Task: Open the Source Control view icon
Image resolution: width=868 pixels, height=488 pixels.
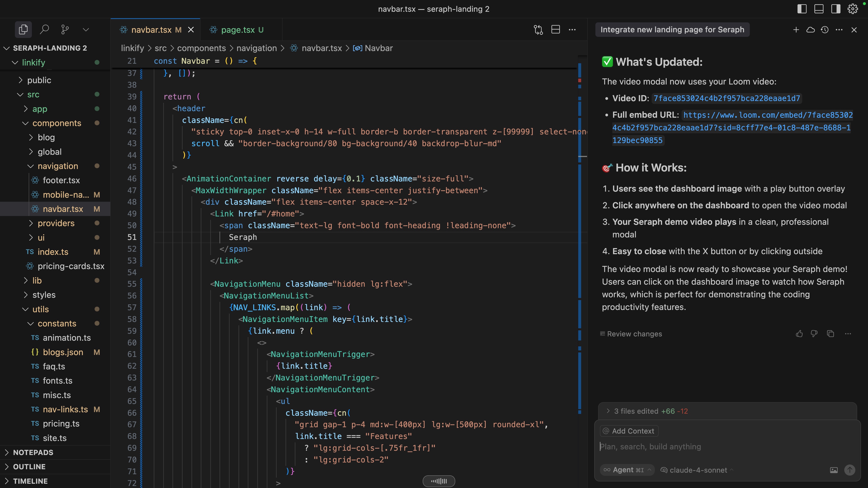Action: point(65,30)
